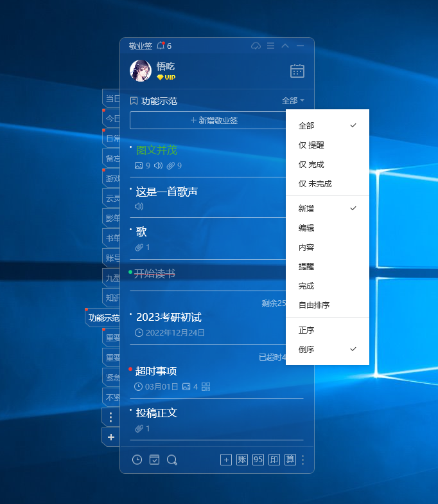Click the 算 calculator icon in bottom toolbar

point(290,460)
